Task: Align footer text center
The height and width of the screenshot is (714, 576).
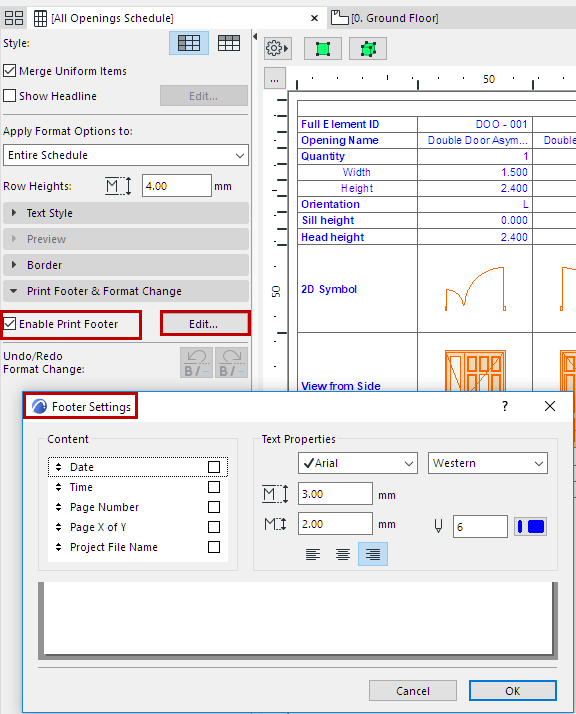Action: click(342, 554)
